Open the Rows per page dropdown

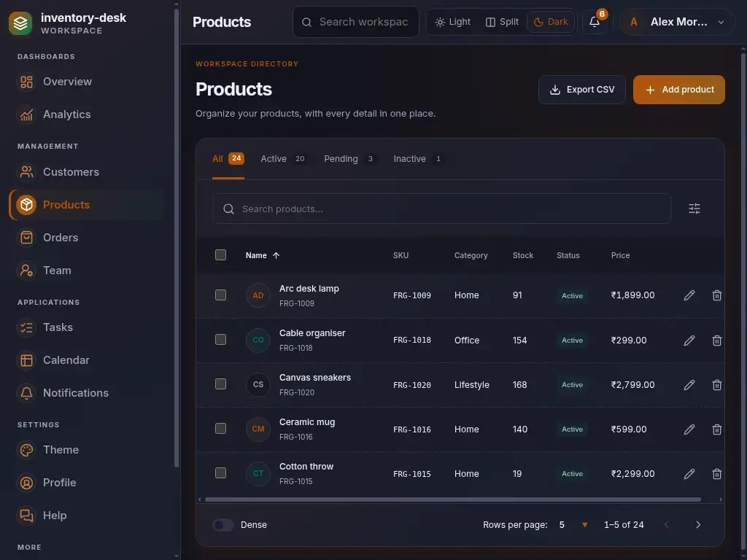point(573,525)
